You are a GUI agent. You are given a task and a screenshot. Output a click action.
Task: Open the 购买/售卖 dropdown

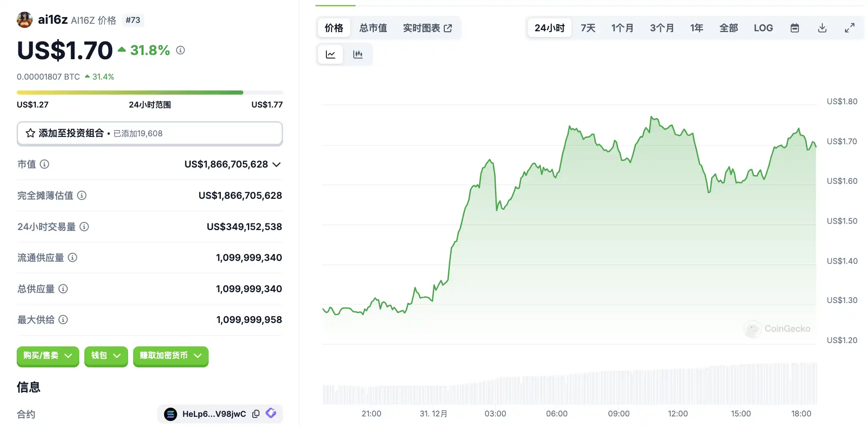48,356
